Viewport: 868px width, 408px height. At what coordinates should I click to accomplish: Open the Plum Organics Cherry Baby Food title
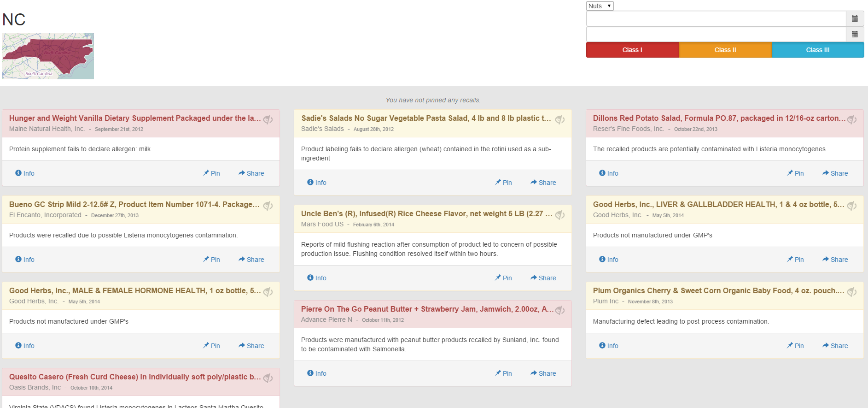click(719, 291)
